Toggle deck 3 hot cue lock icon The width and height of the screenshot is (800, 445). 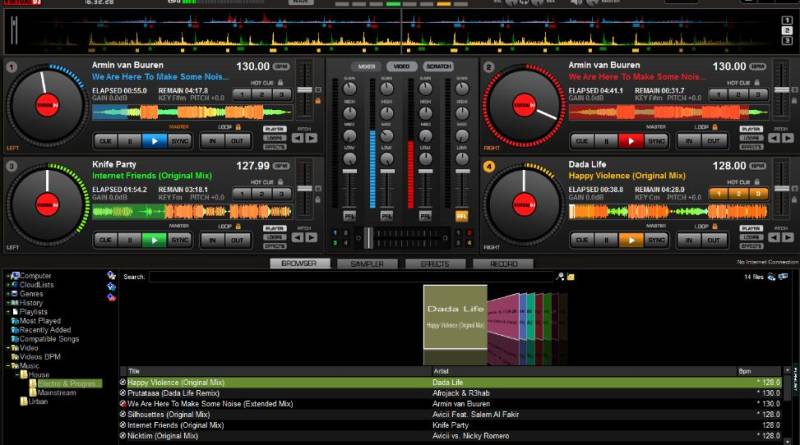tap(280, 182)
